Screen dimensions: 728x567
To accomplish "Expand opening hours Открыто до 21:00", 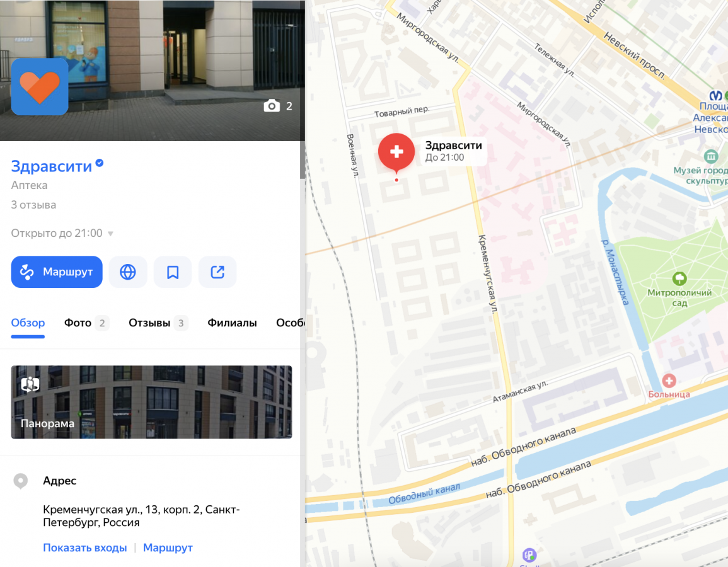I will tap(62, 233).
